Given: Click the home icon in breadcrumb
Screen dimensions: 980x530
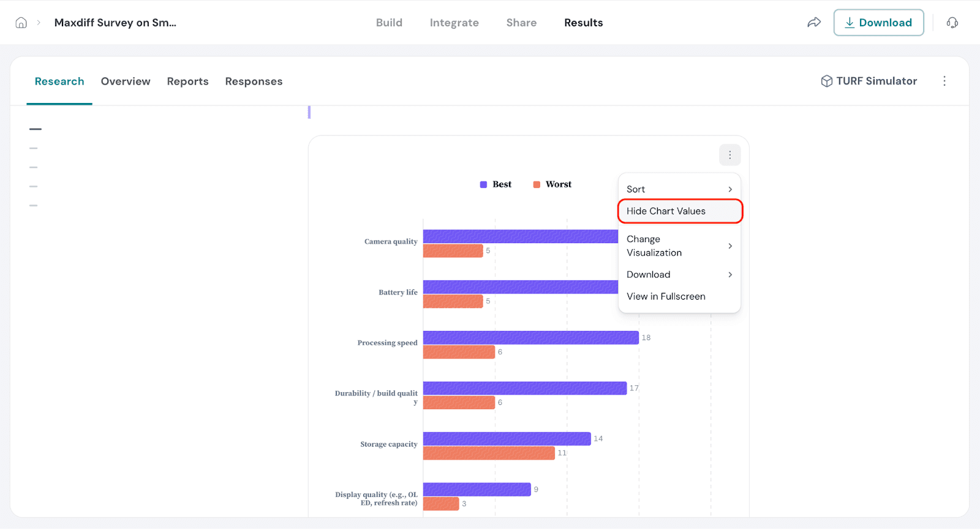Looking at the screenshot, I should tap(21, 23).
